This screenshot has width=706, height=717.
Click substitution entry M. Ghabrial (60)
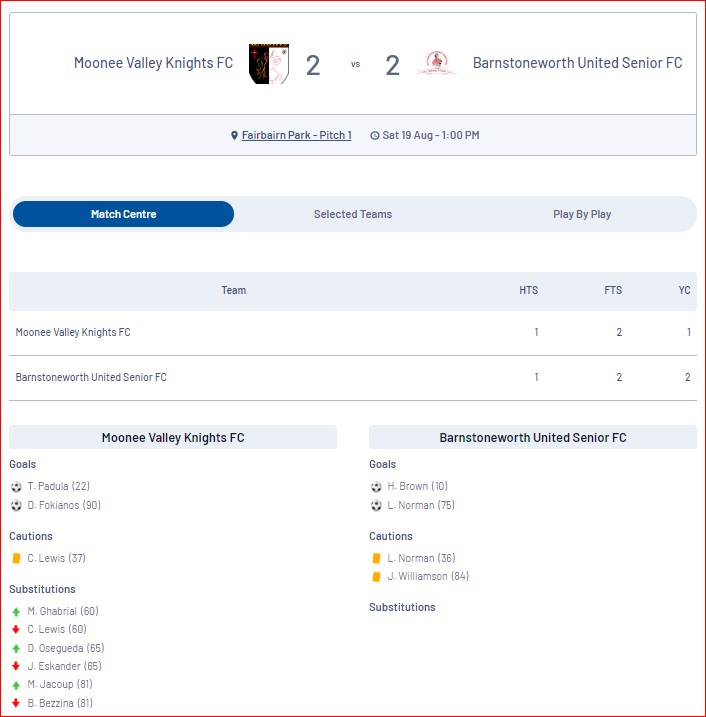[x=63, y=611]
